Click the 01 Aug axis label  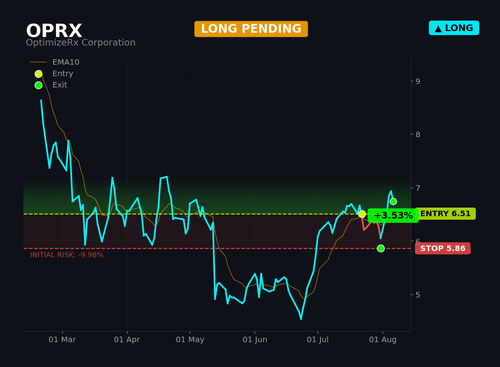tap(383, 340)
